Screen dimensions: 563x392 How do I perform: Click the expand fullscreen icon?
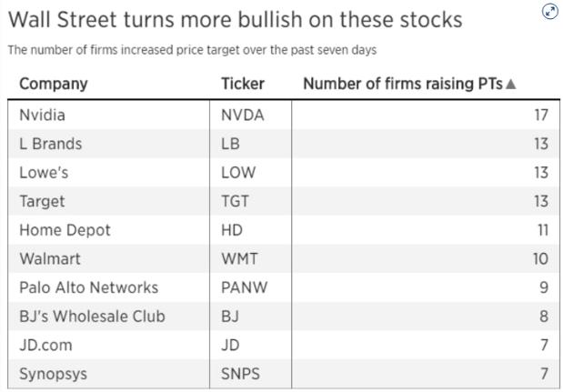(548, 12)
